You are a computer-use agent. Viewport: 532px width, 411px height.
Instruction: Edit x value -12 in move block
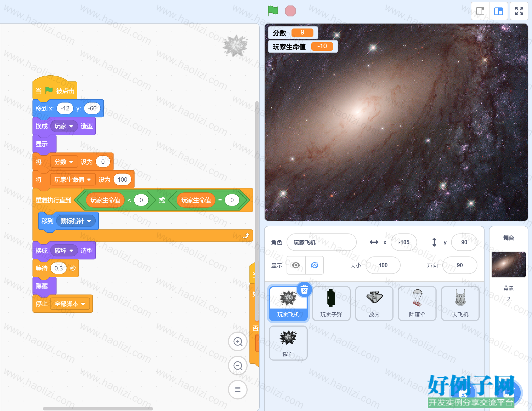65,109
